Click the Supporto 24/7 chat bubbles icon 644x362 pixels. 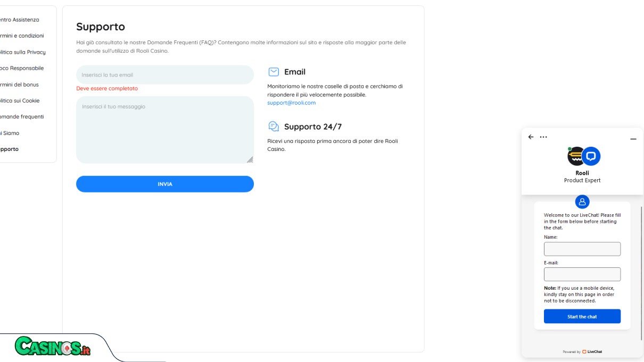274,126
